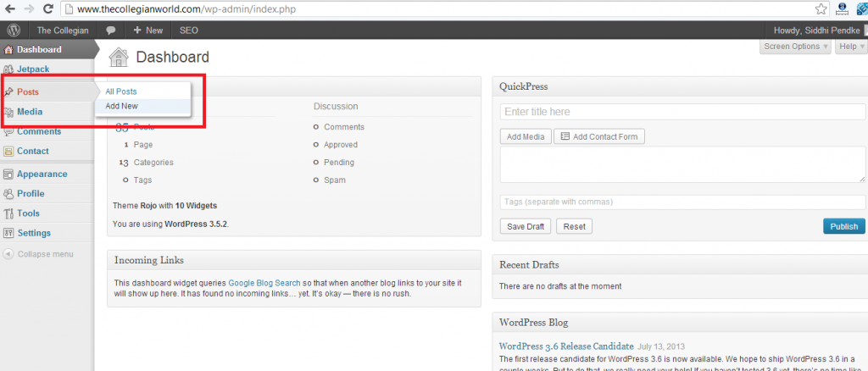Click the QuickPress widget header
This screenshot has width=868, height=371.
(680, 86)
